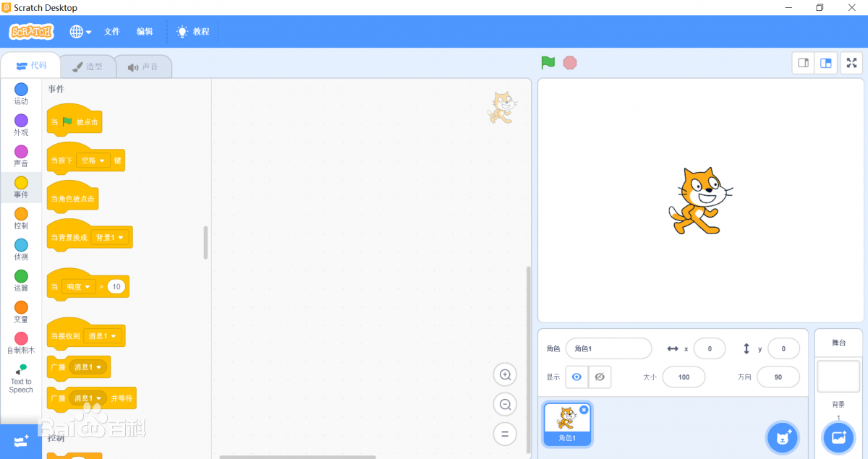Show the sprite using eye icon
868x459 pixels.
[576, 377]
